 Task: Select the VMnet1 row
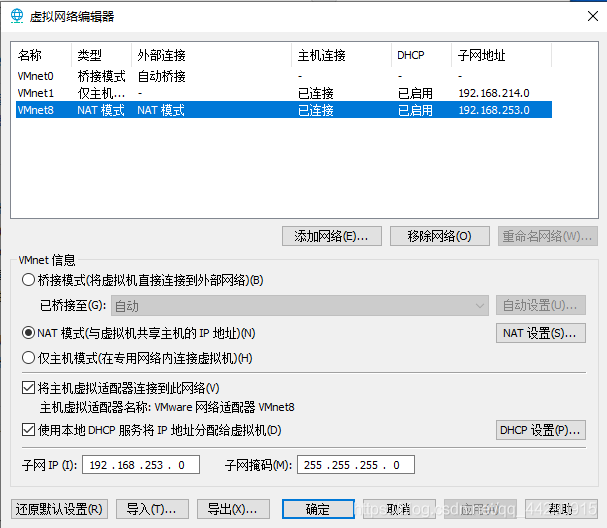[x=284, y=93]
